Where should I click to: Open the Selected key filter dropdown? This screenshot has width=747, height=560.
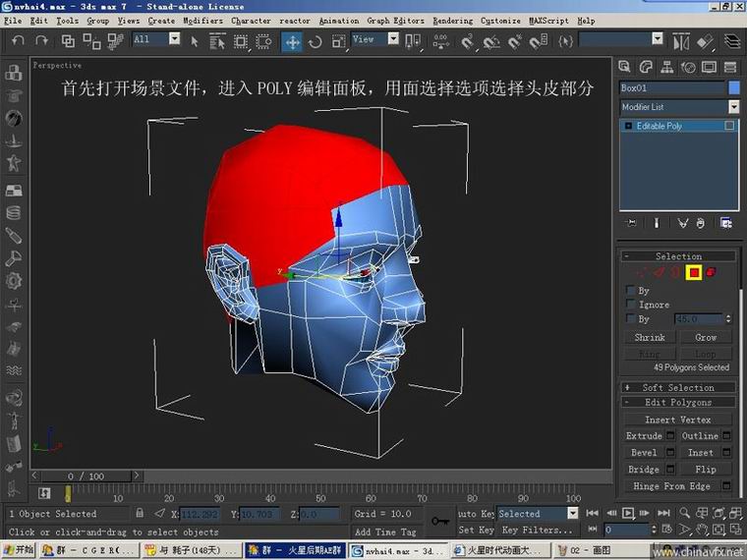click(573, 513)
